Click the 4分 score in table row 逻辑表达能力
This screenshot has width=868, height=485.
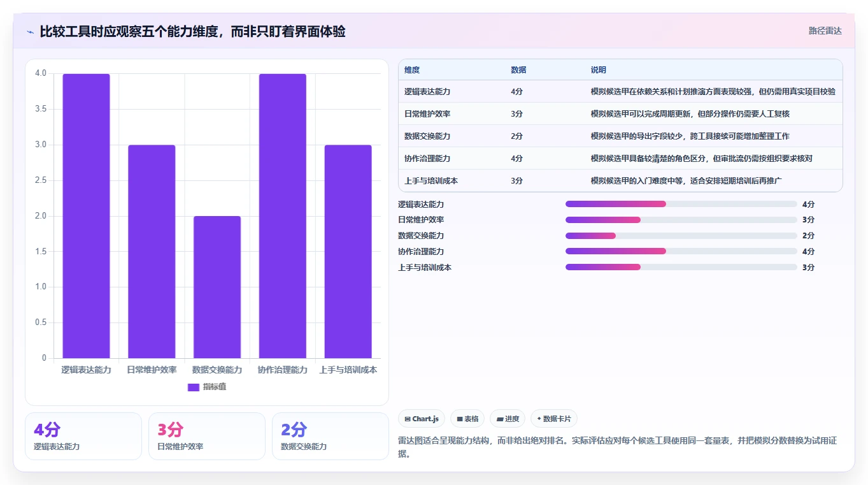pos(516,92)
